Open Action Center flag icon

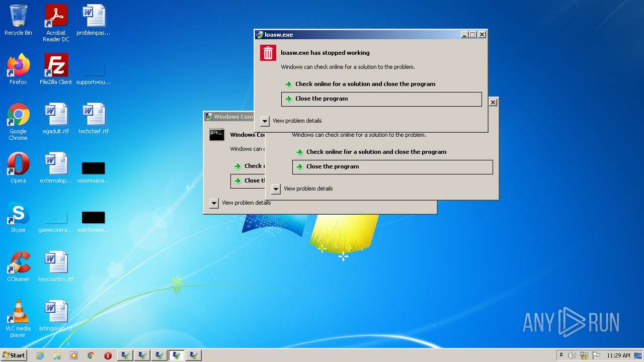[x=596, y=355]
